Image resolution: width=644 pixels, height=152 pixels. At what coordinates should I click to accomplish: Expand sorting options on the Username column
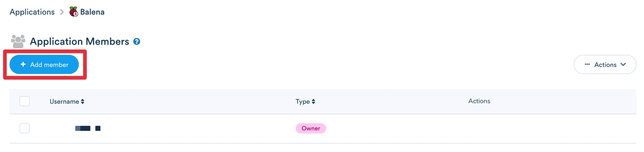pyautogui.click(x=83, y=101)
